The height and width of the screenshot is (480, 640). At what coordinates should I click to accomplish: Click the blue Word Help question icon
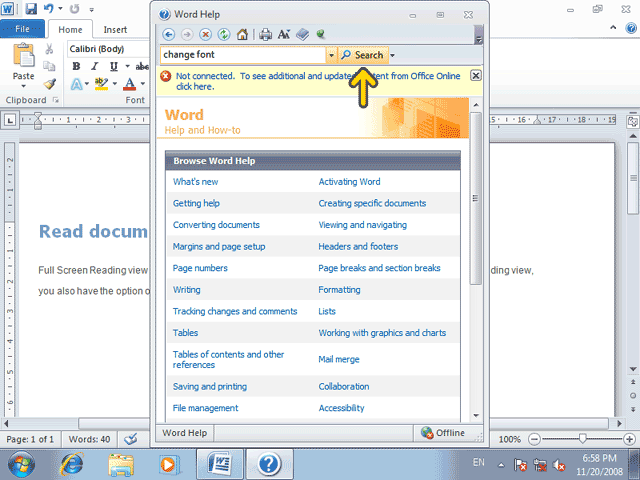[x=631, y=28]
